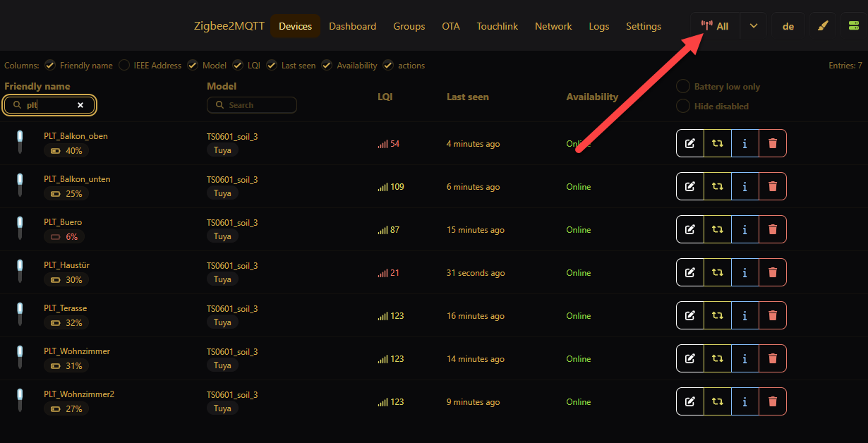This screenshot has width=868, height=443.
Task: Delete PLT_Terasse using its trash icon
Action: (x=773, y=315)
